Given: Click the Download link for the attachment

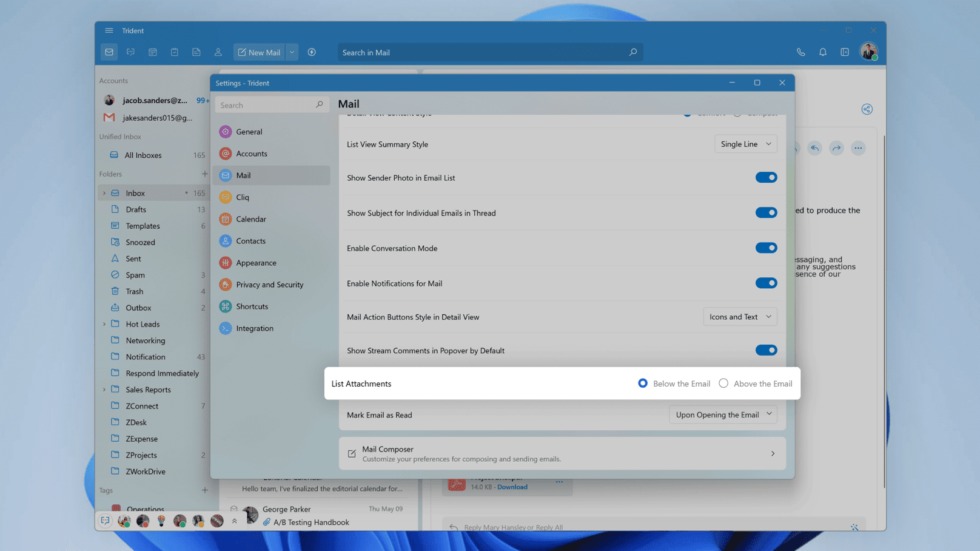Looking at the screenshot, I should 512,487.
